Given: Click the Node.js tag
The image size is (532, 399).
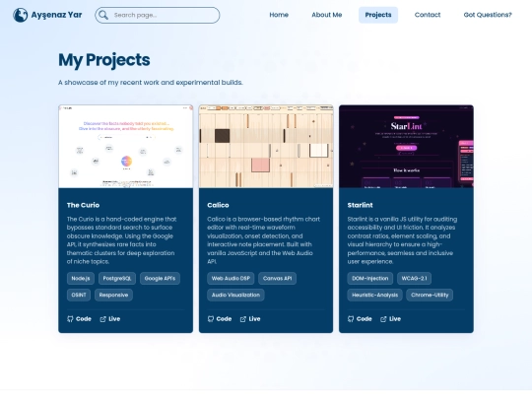Looking at the screenshot, I should 81,279.
